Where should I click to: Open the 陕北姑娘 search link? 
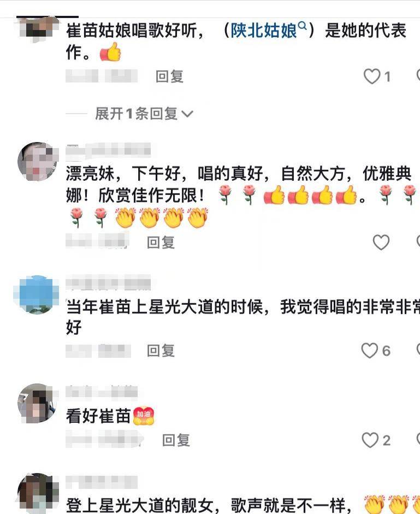tap(264, 31)
